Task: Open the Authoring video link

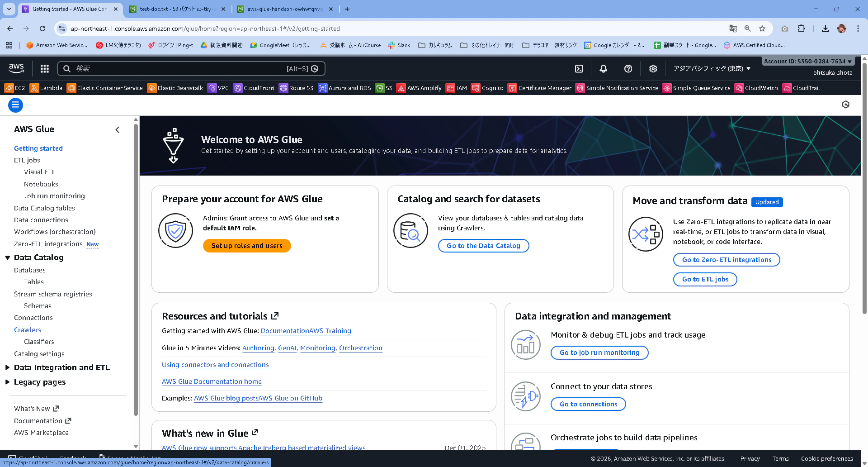Action: pyautogui.click(x=258, y=348)
